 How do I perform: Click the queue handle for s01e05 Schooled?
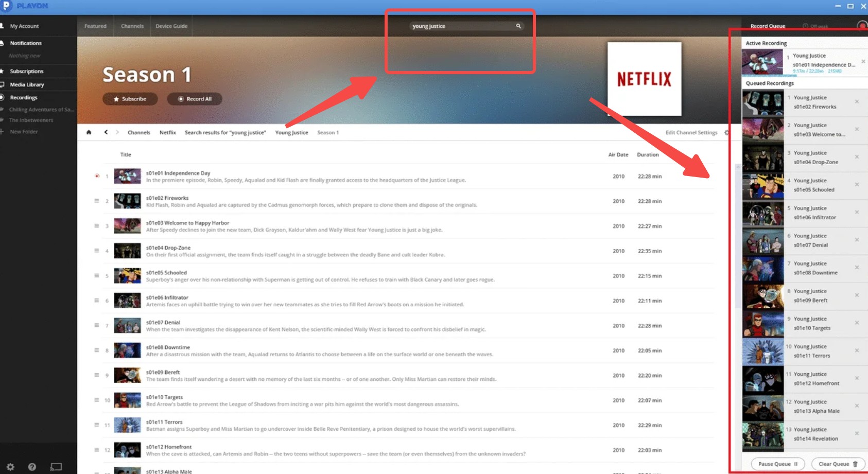point(96,275)
